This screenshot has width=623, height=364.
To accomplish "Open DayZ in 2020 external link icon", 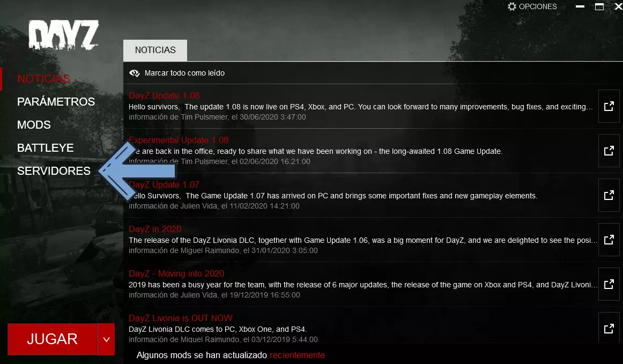I will (x=609, y=240).
